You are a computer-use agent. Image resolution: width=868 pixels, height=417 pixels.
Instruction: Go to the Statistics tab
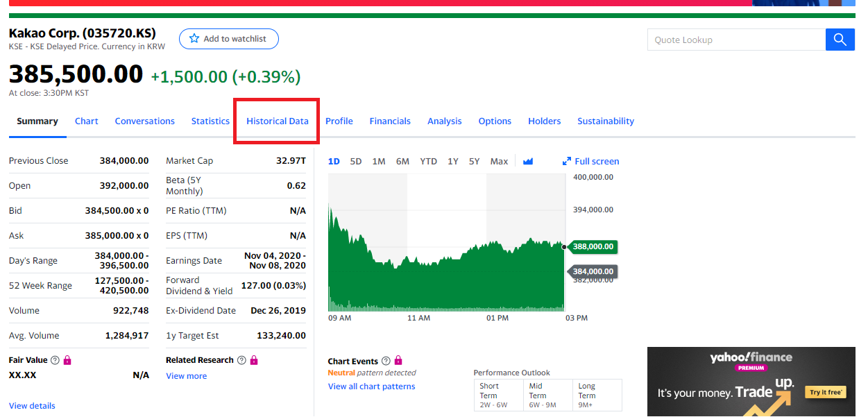coord(210,121)
